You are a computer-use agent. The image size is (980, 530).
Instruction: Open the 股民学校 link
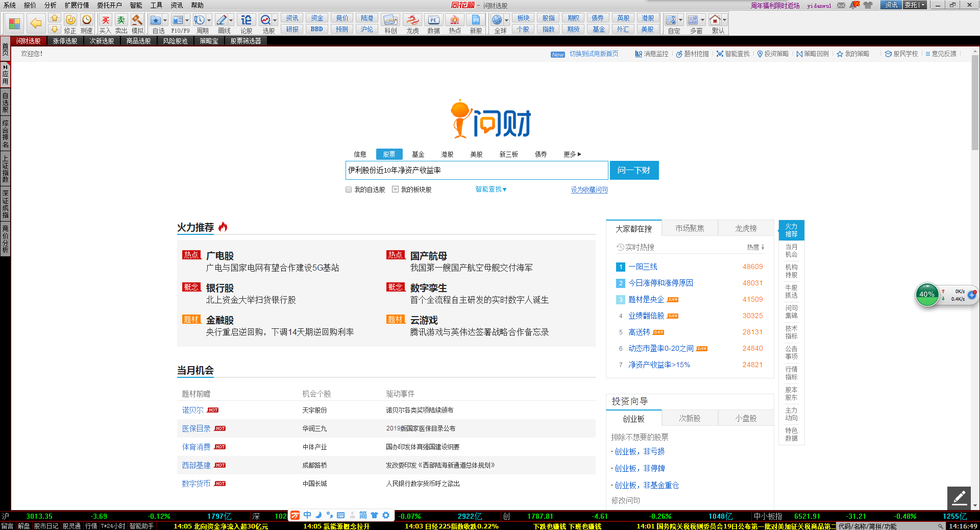click(901, 54)
